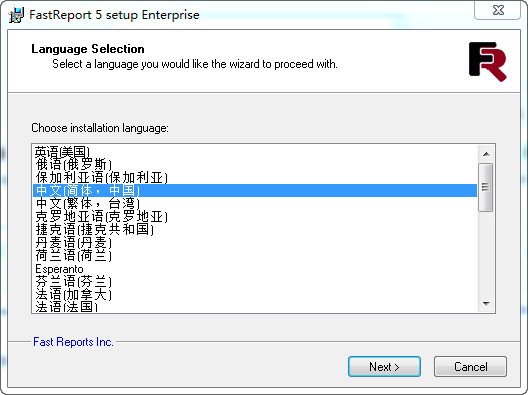This screenshot has width=528, height=395.
Task: Click the FastReport setup icon in title bar
Action: (16, 15)
